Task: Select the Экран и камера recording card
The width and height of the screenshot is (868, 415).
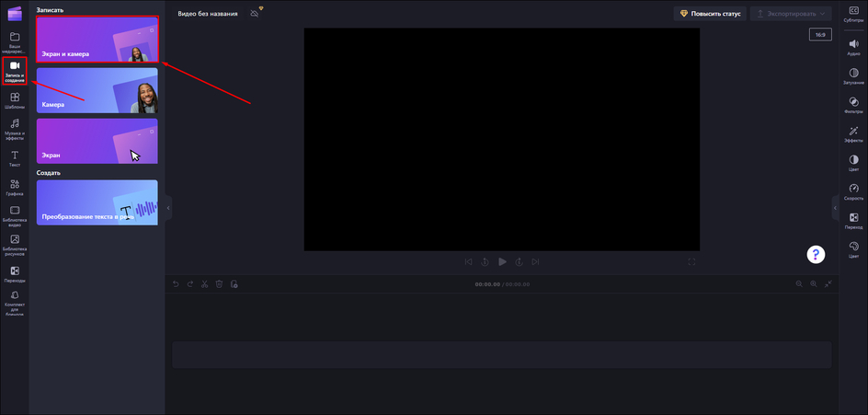Action: tap(97, 39)
